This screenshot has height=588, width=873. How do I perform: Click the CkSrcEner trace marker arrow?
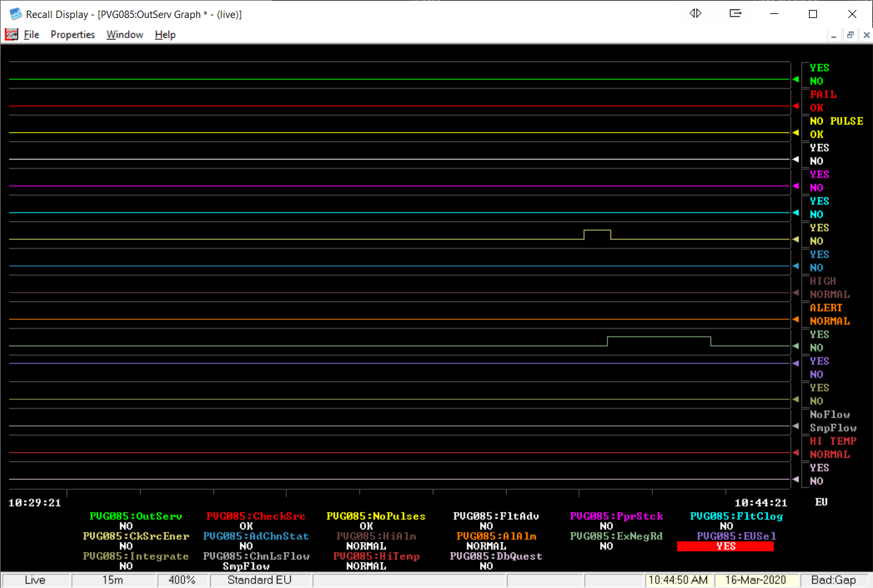pyautogui.click(x=796, y=239)
